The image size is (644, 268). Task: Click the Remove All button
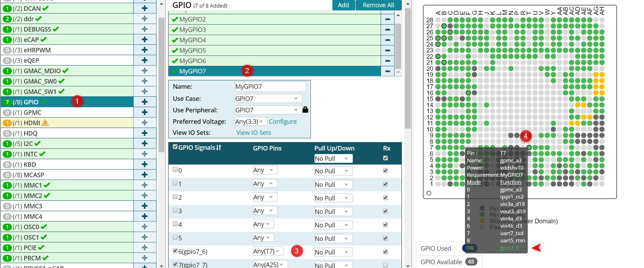pos(378,5)
